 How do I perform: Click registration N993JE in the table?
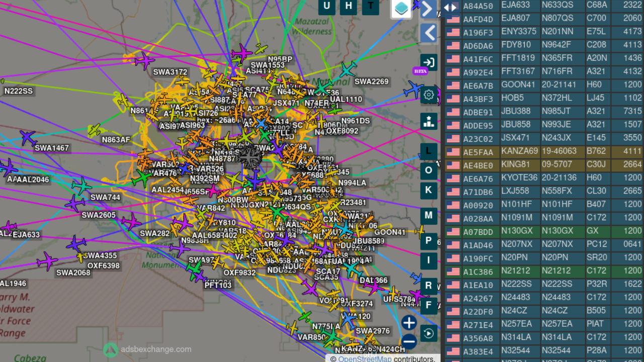556,125
